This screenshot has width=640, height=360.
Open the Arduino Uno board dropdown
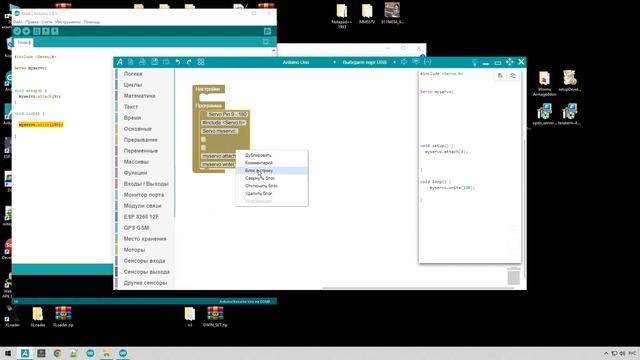click(x=309, y=62)
